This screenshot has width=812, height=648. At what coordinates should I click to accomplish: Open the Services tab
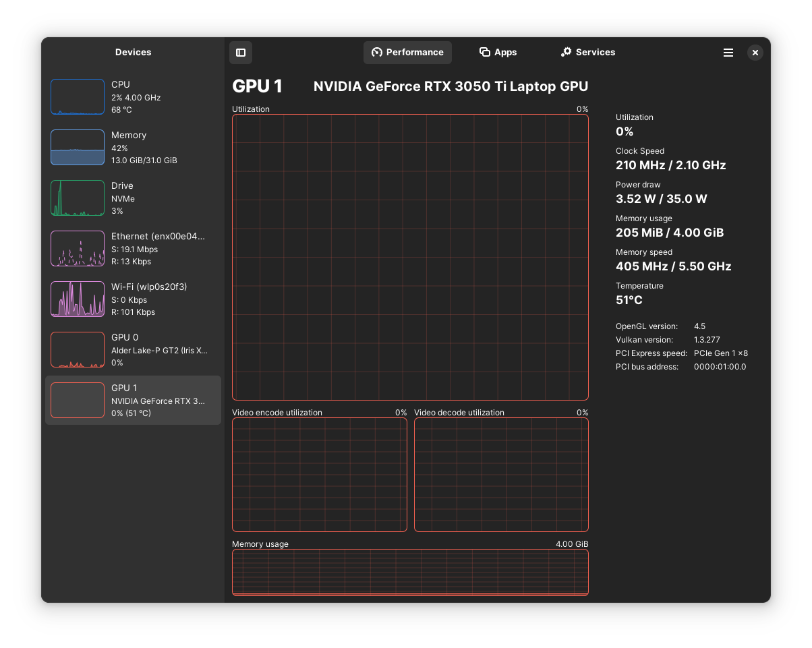(x=588, y=53)
